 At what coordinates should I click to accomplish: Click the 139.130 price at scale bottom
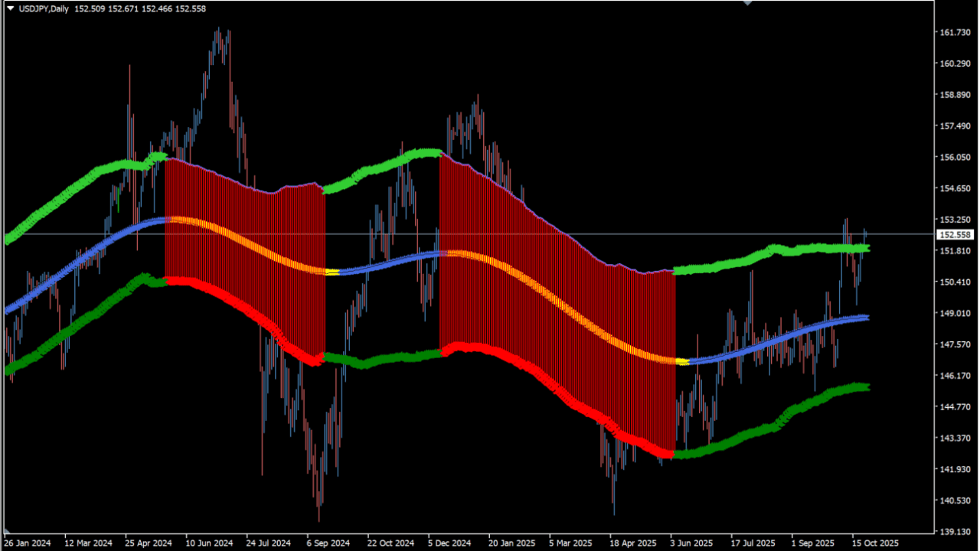click(954, 531)
